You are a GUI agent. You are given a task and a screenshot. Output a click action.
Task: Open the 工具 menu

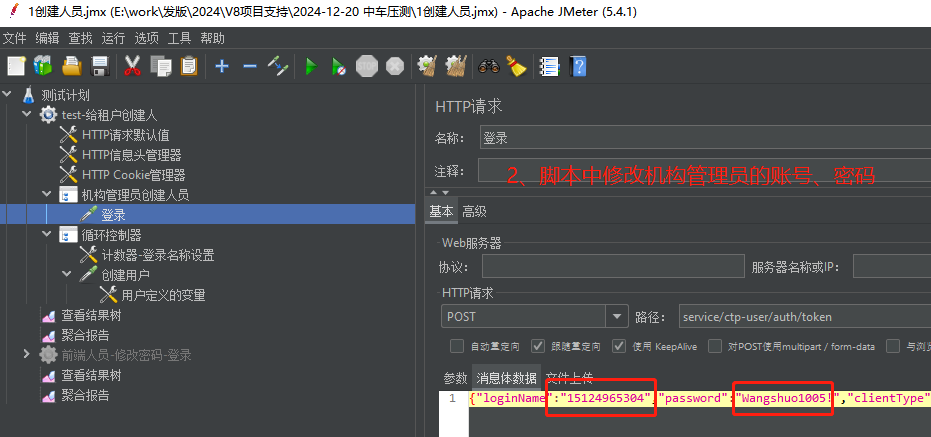pos(179,39)
